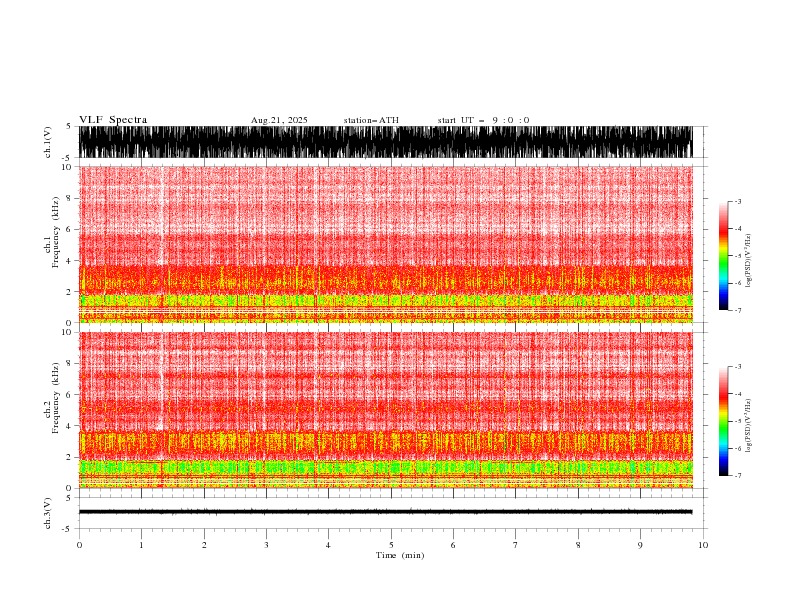The height and width of the screenshot is (612, 792).
Task: Click inside the ch.2 spectrogram plot
Action: tap(385, 410)
